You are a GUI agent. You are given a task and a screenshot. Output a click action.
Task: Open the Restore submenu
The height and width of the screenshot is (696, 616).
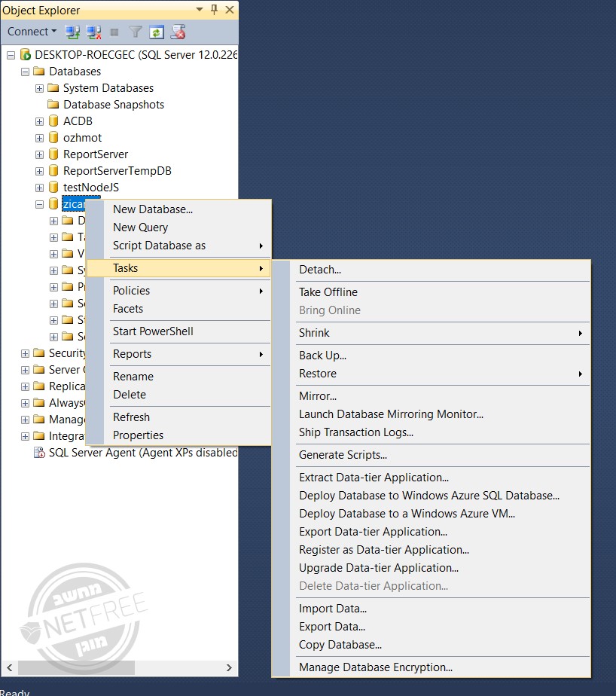[x=432, y=374]
